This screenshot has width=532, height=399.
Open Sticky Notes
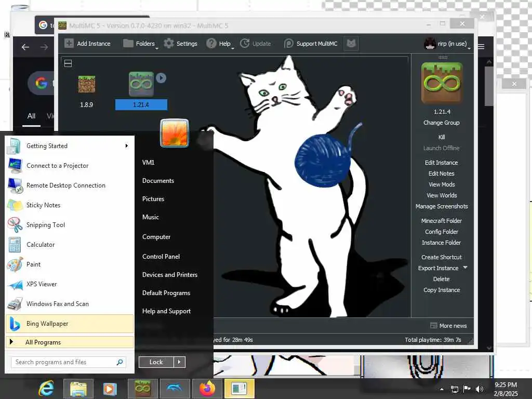click(70, 205)
